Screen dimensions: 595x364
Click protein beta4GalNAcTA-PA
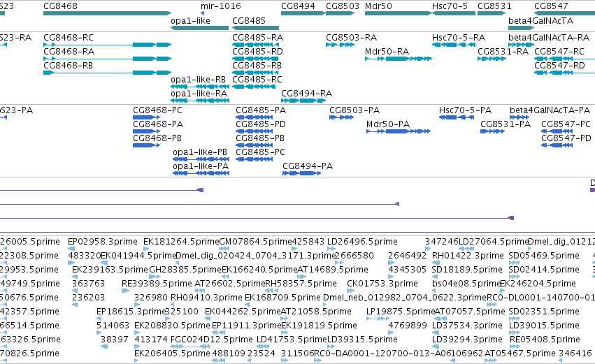tap(550, 110)
